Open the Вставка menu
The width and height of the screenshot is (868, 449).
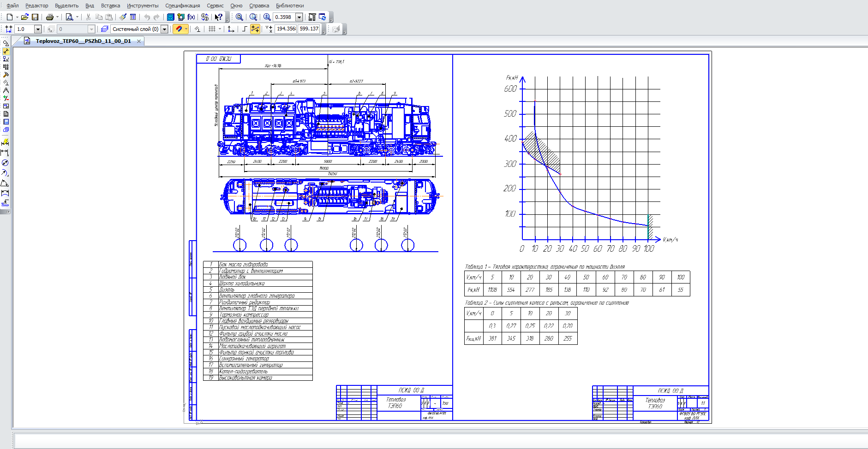[x=110, y=6]
